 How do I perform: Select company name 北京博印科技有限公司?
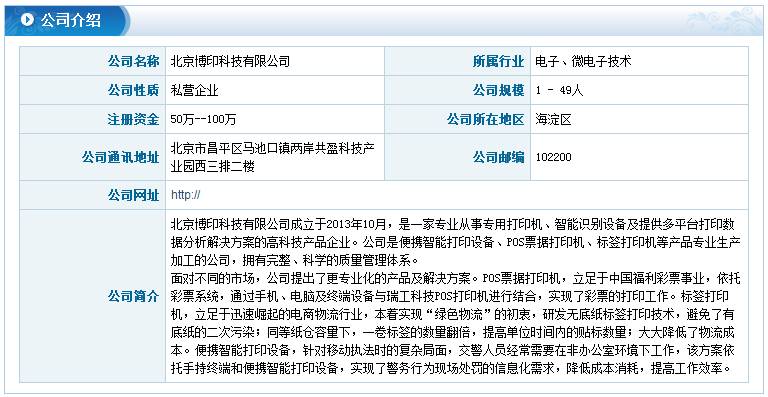[x=230, y=61]
